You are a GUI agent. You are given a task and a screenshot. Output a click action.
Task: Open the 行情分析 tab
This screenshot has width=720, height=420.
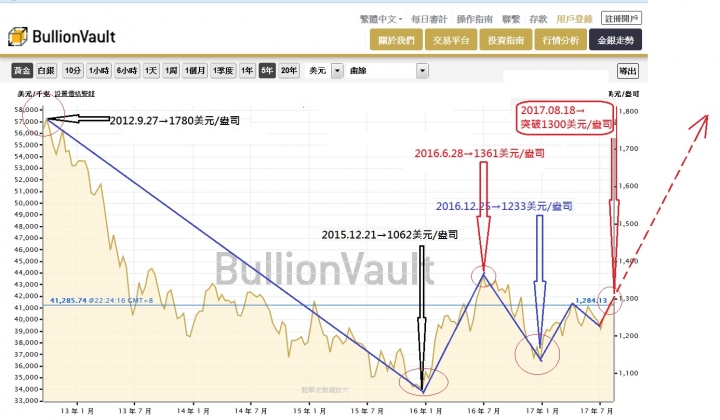[x=560, y=40]
